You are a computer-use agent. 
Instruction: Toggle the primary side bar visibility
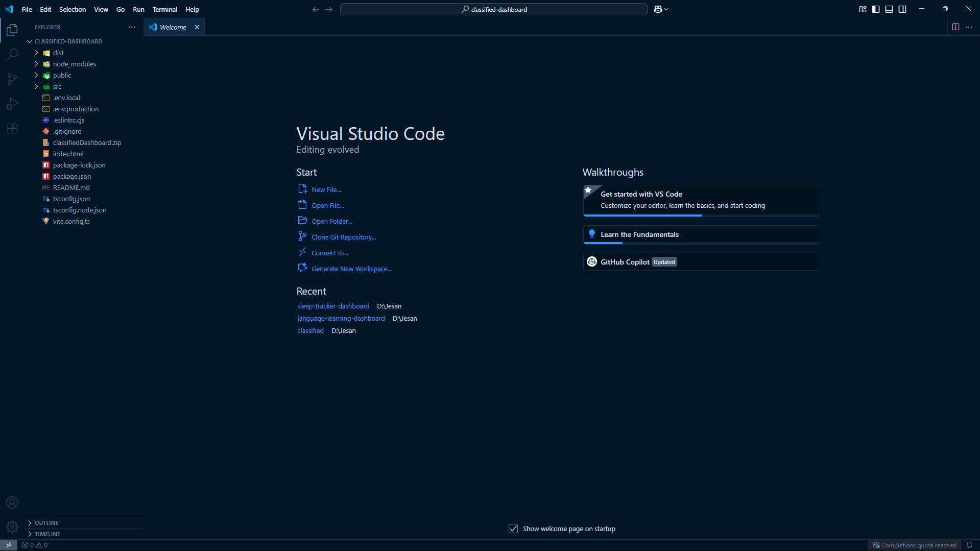(x=876, y=9)
